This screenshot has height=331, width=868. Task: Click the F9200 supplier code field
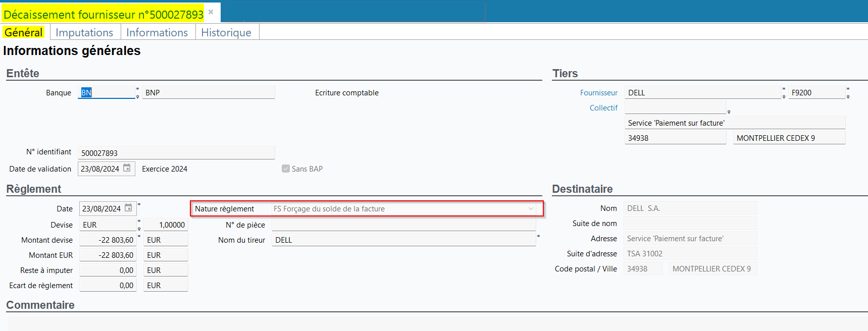(x=816, y=92)
